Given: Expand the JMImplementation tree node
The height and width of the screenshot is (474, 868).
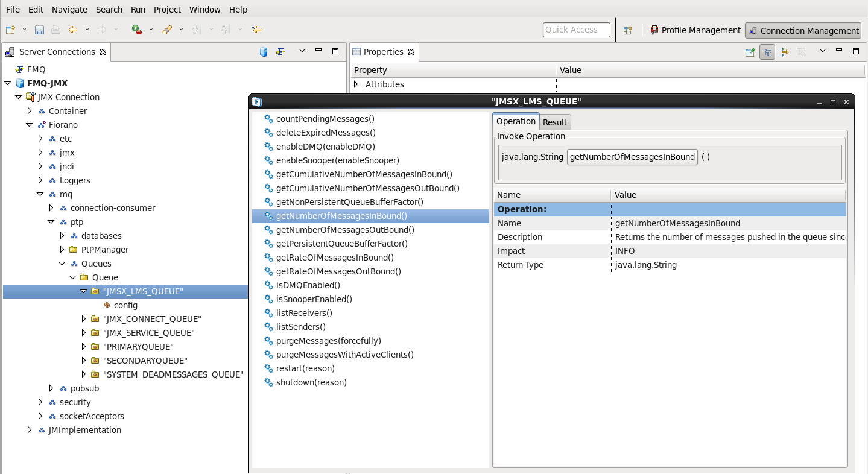Looking at the screenshot, I should click(29, 430).
